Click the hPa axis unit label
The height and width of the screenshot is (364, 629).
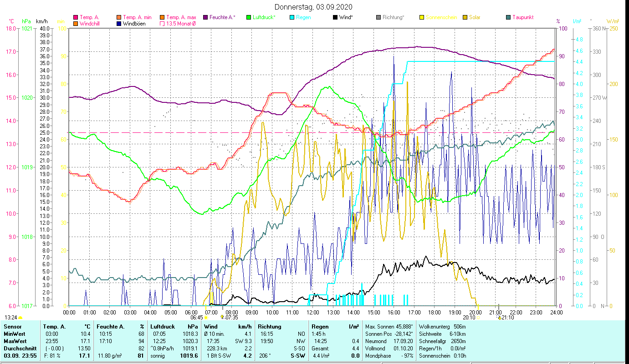(x=26, y=21)
